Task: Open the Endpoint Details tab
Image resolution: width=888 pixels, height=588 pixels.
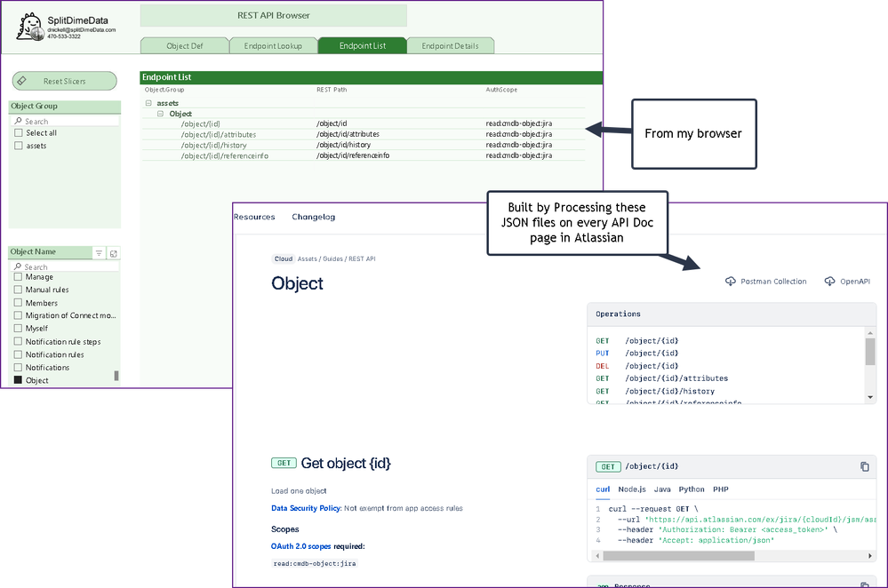Action: point(451,46)
